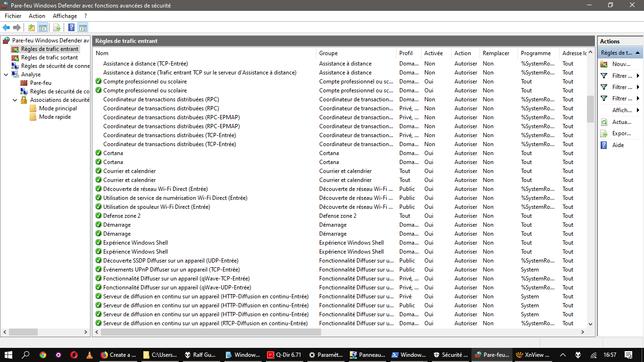644x362 pixels.
Task: Collapse Associations de sécurité chevron
Action: (x=15, y=100)
